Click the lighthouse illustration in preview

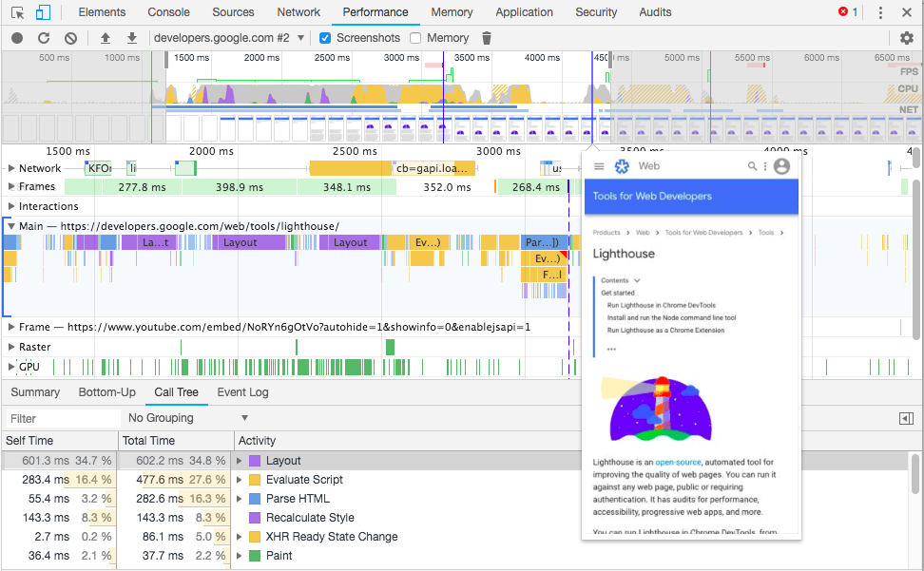[x=655, y=409]
